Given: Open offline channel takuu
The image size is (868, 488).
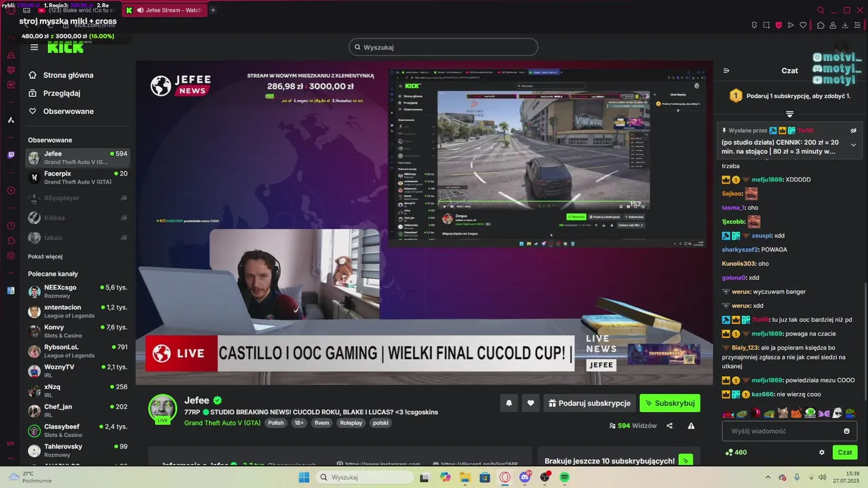Looking at the screenshot, I should (77, 238).
